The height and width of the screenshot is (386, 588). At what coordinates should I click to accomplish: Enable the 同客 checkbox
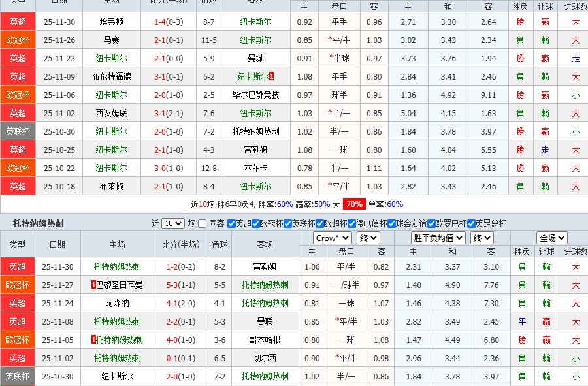click(x=201, y=223)
